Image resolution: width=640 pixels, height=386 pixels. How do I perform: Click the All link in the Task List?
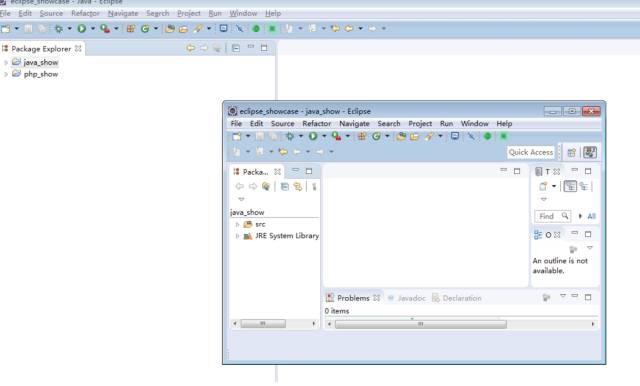point(591,216)
